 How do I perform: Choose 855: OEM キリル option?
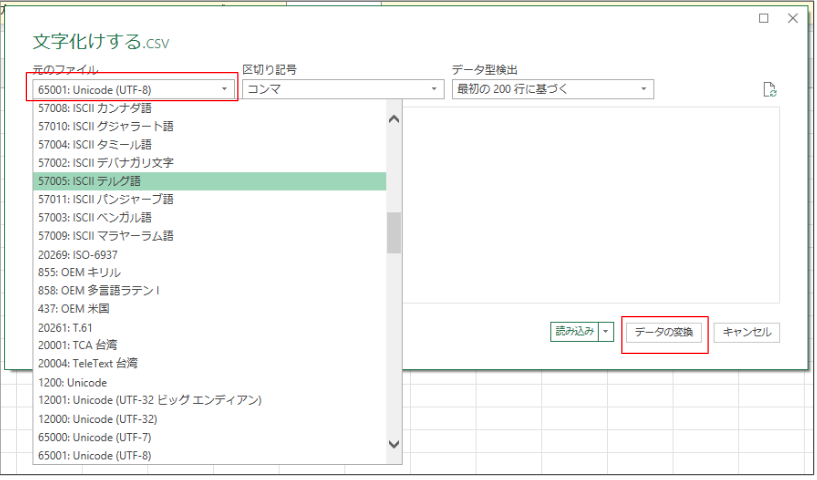point(209,273)
